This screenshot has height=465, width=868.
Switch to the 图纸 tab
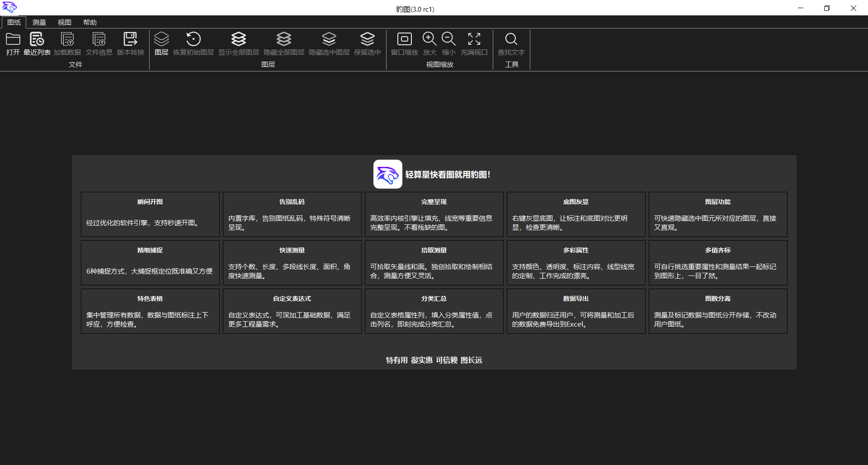[14, 22]
